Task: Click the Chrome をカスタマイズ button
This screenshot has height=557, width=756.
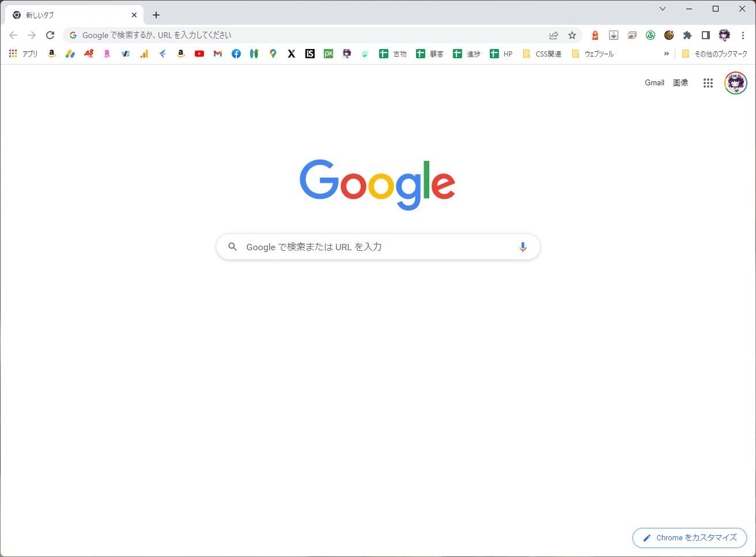Action: [x=690, y=538]
